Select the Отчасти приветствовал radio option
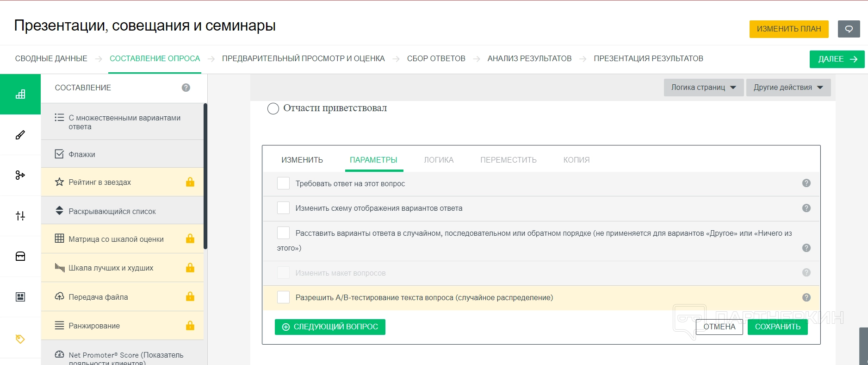Screen dimensions: 868x365 pyautogui.click(x=273, y=108)
